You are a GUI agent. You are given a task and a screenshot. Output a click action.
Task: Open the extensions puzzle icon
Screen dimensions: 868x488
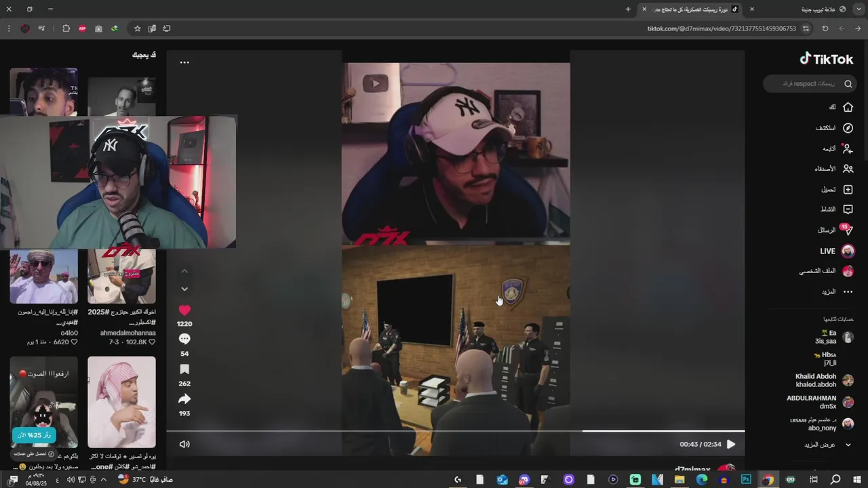[x=66, y=28]
